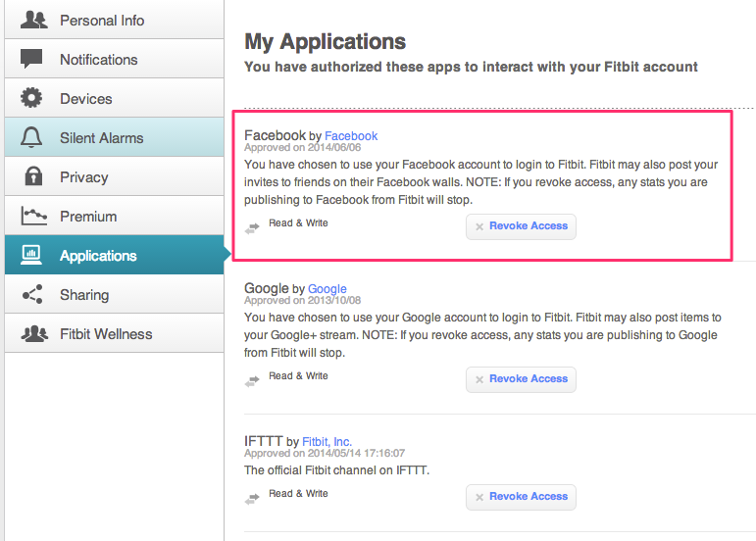This screenshot has width=756, height=541.
Task: Click the Privacy padlock icon
Action: click(33, 176)
